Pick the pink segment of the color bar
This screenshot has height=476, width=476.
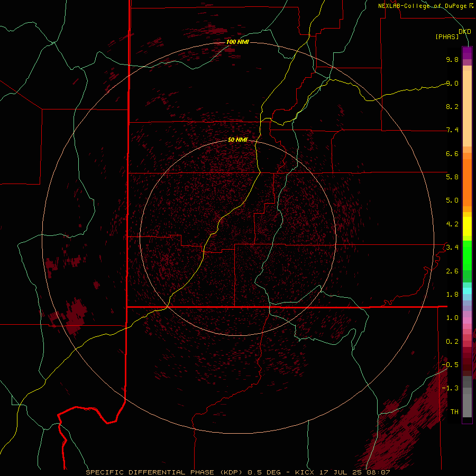[467, 321]
